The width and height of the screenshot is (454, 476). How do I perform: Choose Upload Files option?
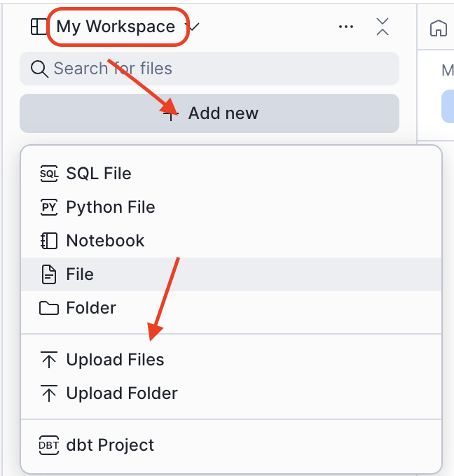(x=115, y=360)
